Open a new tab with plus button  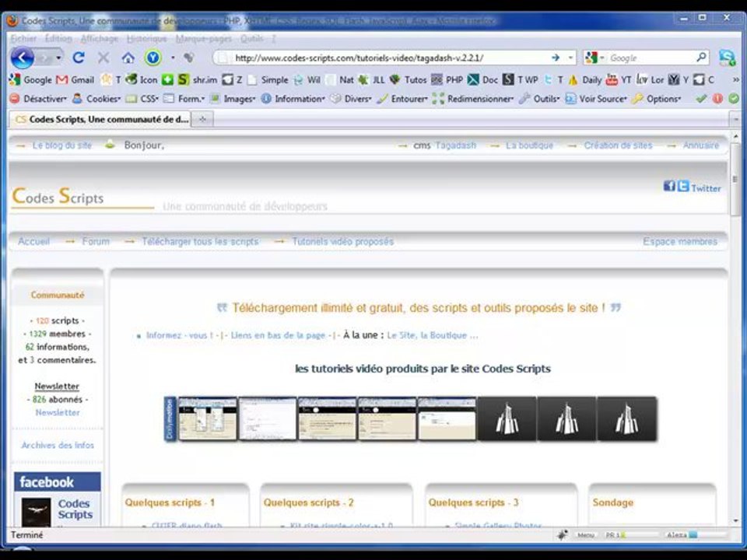coord(202,119)
